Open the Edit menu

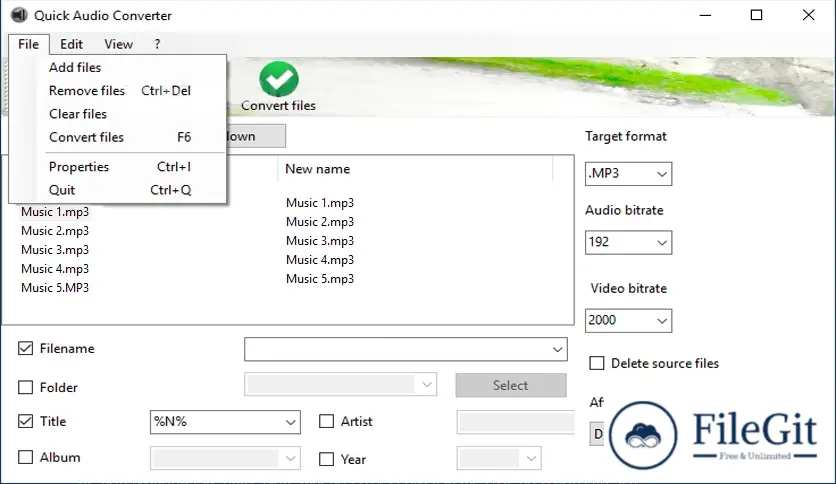click(x=71, y=44)
